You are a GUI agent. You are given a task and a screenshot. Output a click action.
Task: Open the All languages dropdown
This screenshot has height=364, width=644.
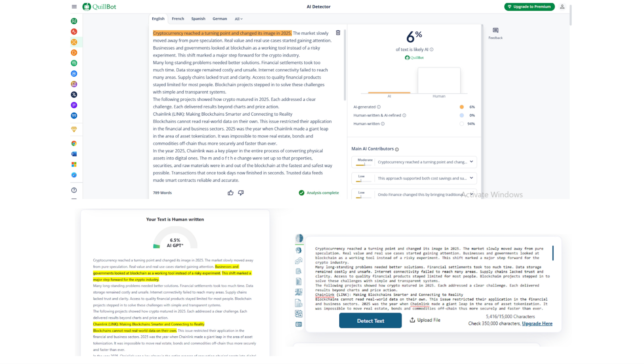click(238, 19)
